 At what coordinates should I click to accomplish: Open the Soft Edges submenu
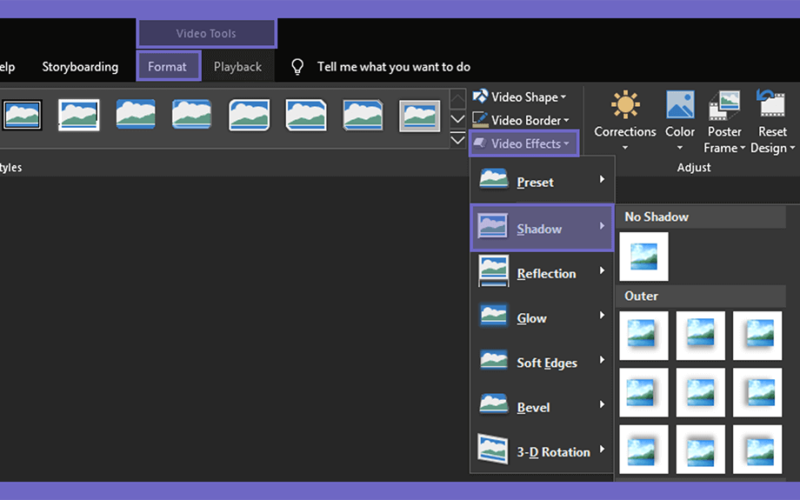click(x=542, y=362)
